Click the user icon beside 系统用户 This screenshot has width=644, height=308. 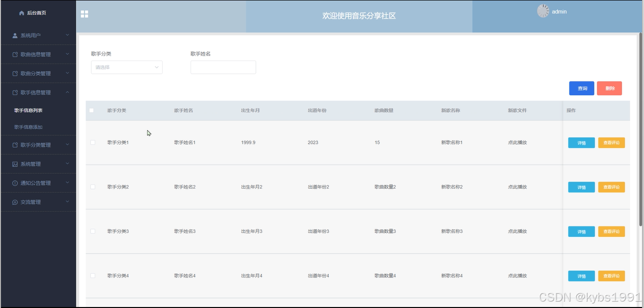[x=15, y=35]
